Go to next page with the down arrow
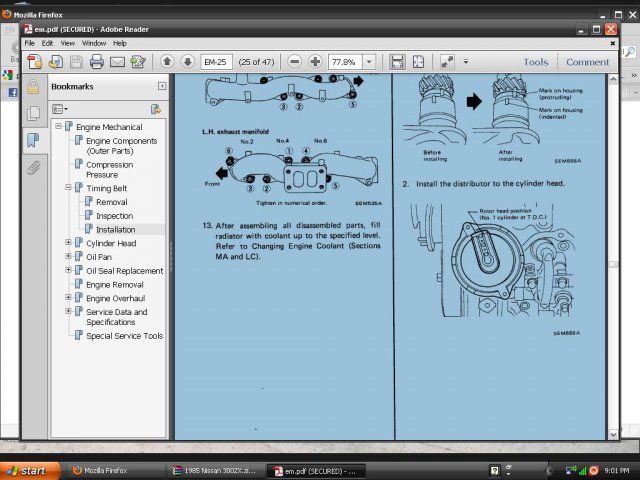 187,62
